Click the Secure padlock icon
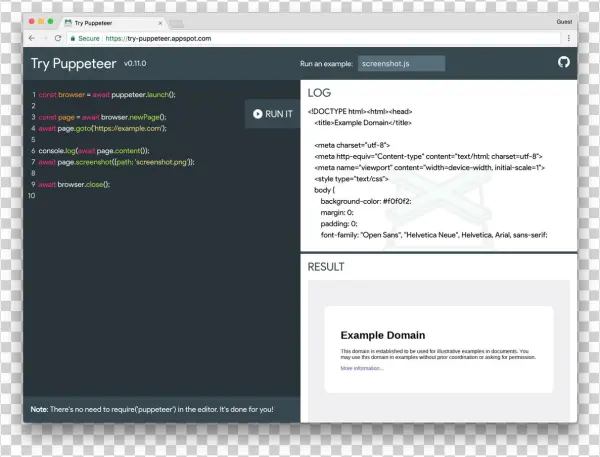 (74, 38)
